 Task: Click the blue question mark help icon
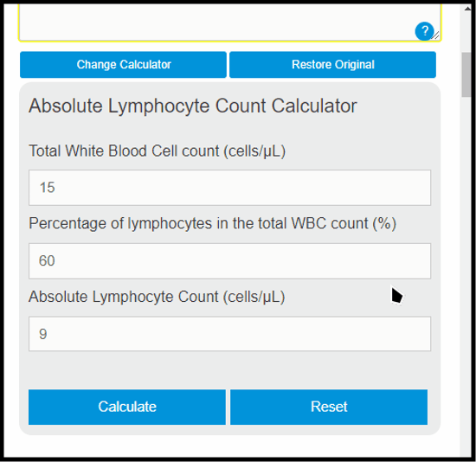[x=424, y=31]
